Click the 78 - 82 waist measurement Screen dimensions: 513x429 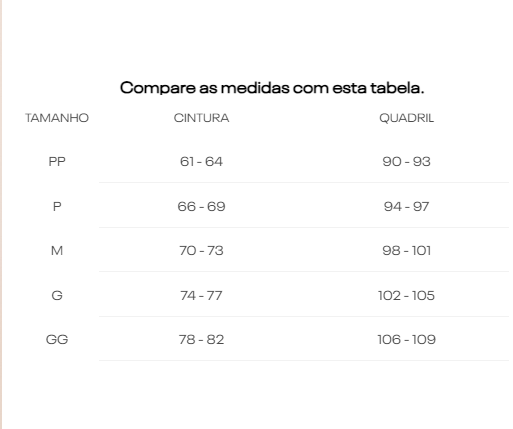201,340
